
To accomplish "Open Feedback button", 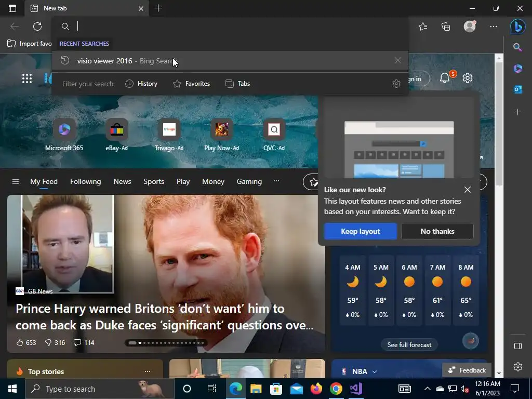I will coord(467,370).
